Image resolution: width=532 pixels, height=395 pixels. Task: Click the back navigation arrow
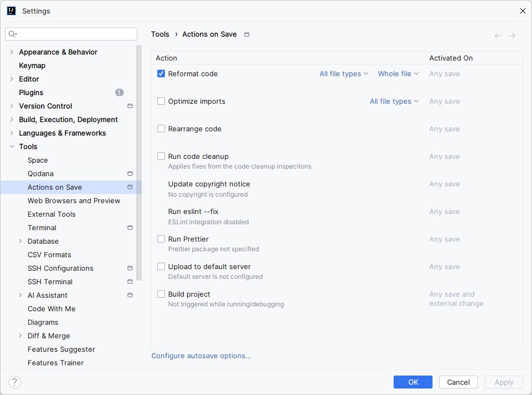498,36
